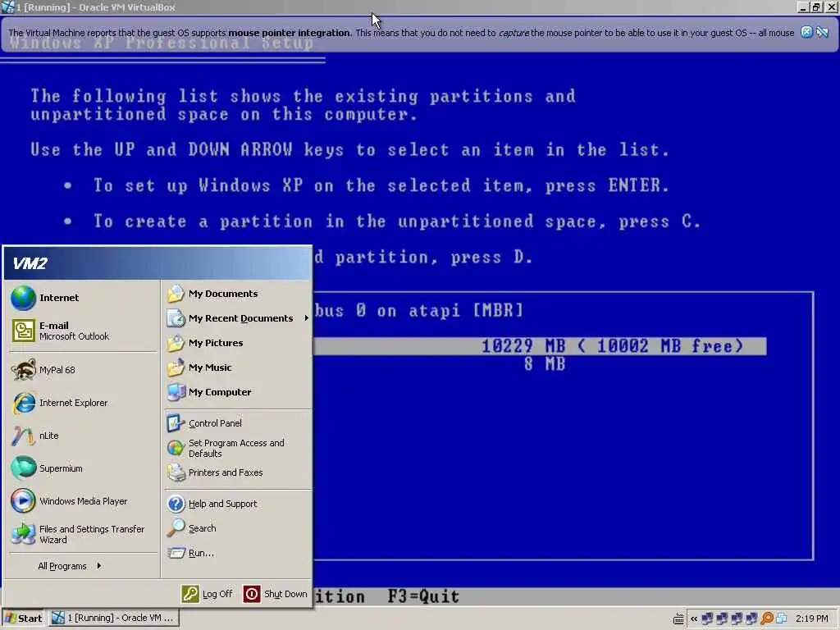
Task: Open Windows Media Player
Action: point(83,501)
